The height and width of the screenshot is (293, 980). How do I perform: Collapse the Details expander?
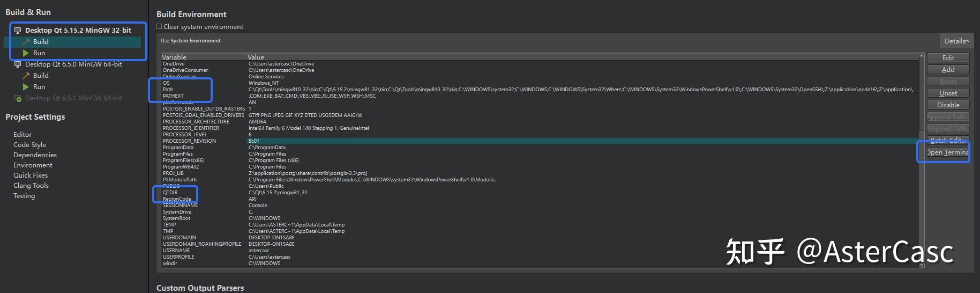tap(956, 41)
